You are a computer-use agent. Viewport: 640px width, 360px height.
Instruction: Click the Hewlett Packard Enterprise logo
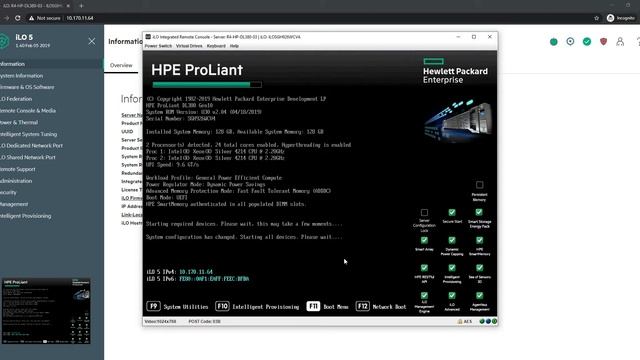(x=455, y=71)
